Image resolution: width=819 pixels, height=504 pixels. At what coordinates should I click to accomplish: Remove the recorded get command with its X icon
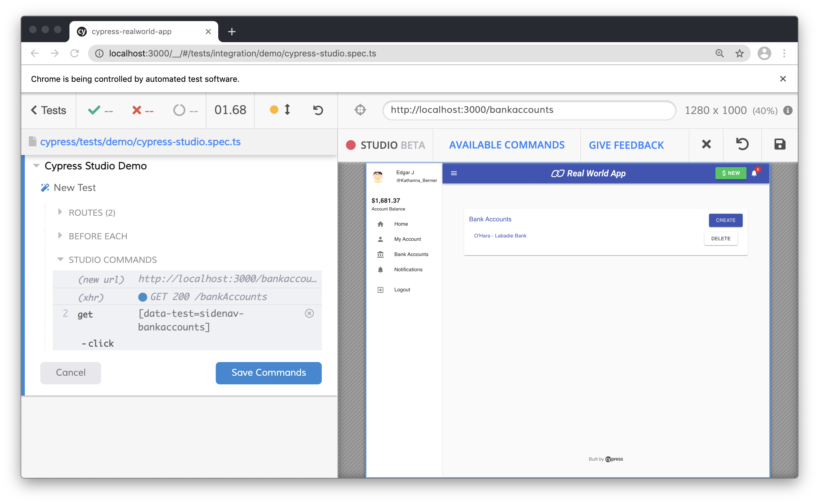pos(309,313)
